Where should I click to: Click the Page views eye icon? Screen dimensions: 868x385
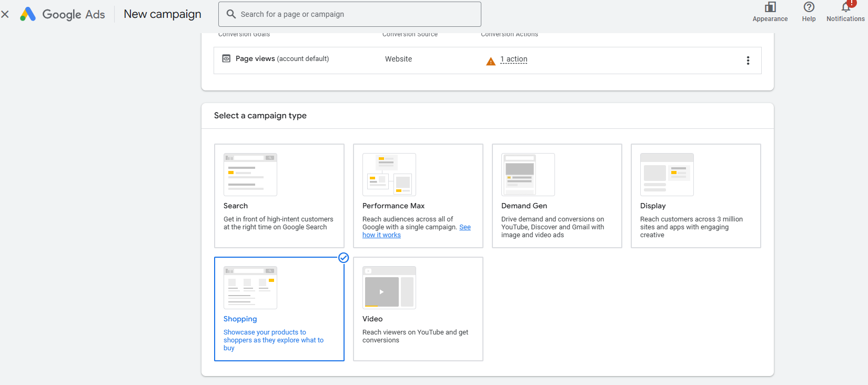click(x=226, y=59)
